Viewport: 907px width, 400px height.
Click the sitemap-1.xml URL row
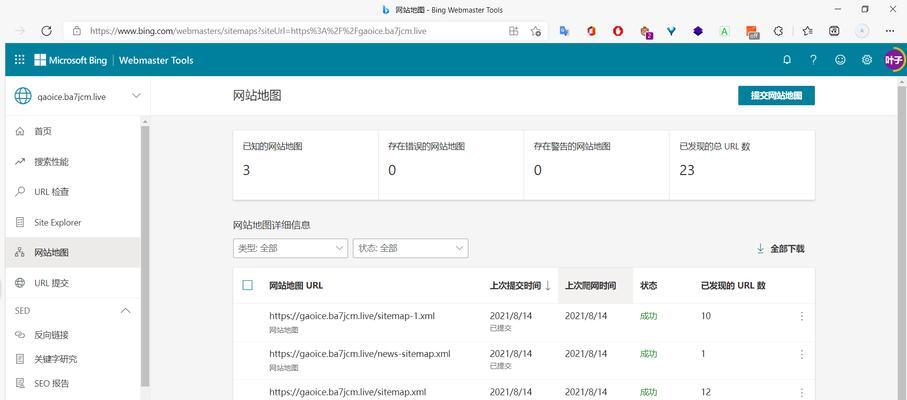[x=352, y=316]
